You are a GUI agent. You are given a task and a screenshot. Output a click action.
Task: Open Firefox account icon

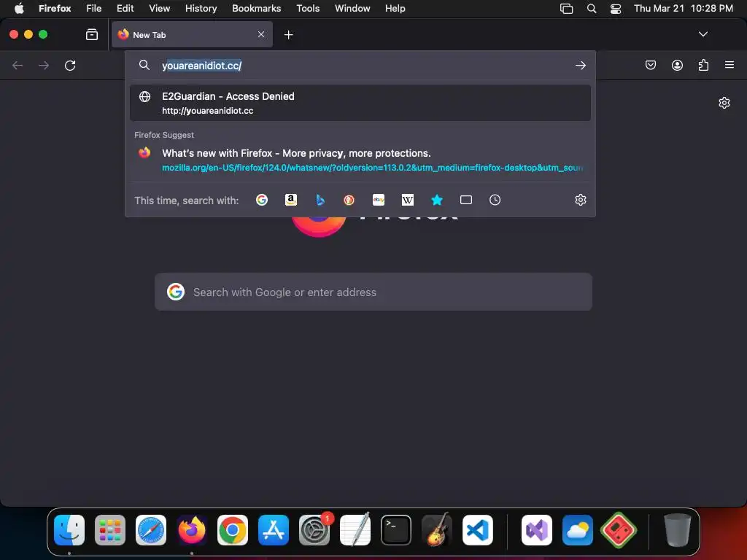677,65
